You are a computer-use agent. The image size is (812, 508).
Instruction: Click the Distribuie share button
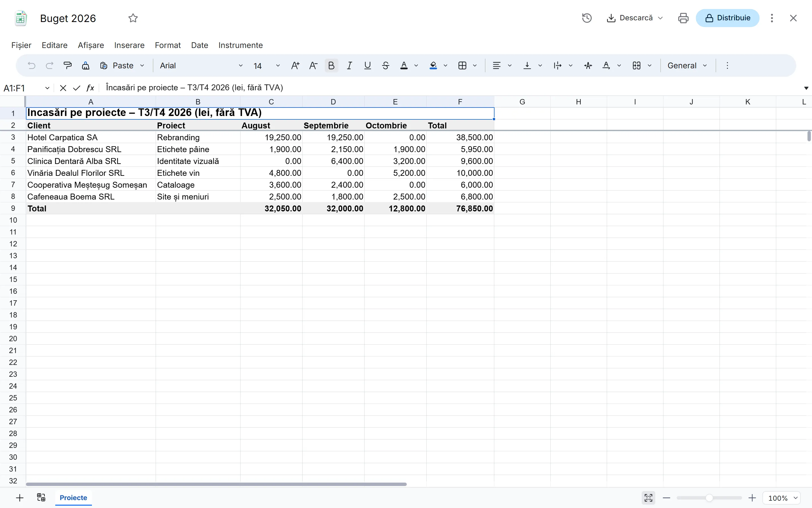coord(727,18)
